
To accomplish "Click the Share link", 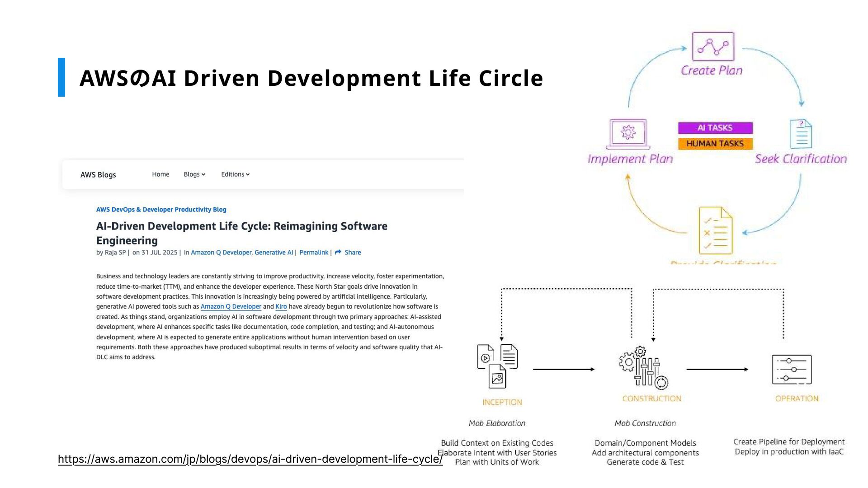I will tap(353, 253).
